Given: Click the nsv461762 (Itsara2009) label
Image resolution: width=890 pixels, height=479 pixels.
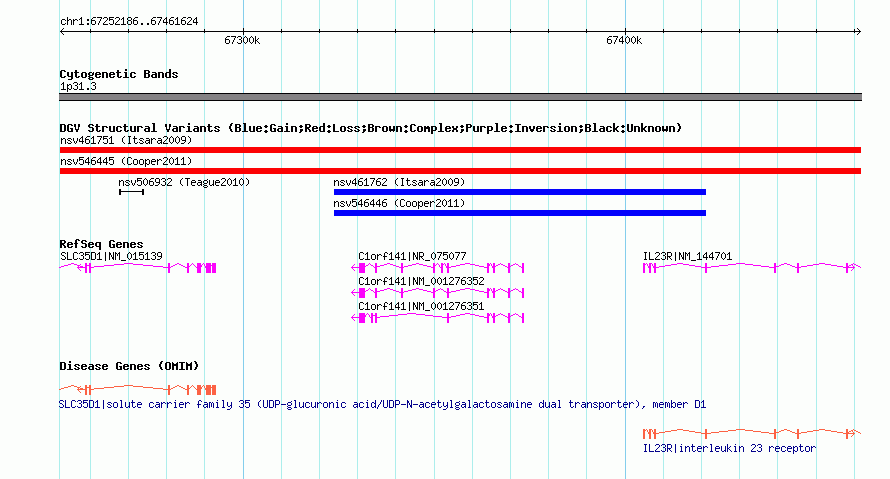Looking at the screenshot, I should click(x=399, y=182).
